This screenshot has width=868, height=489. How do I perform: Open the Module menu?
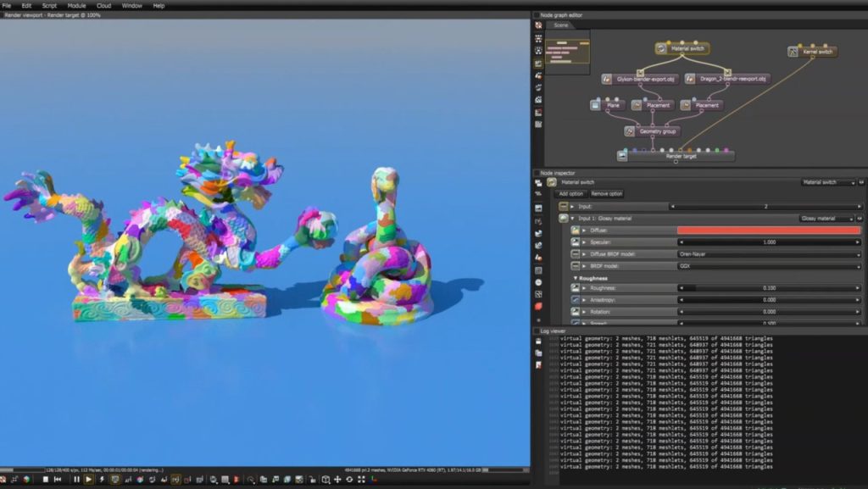76,5
